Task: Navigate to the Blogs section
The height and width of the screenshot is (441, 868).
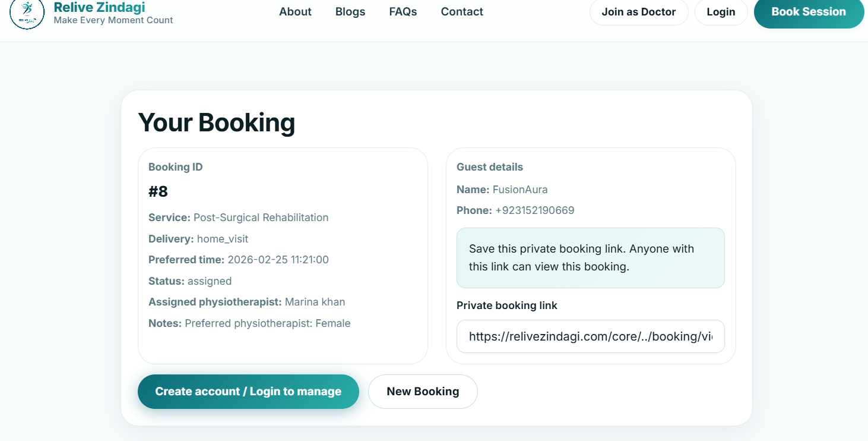Action: point(350,11)
